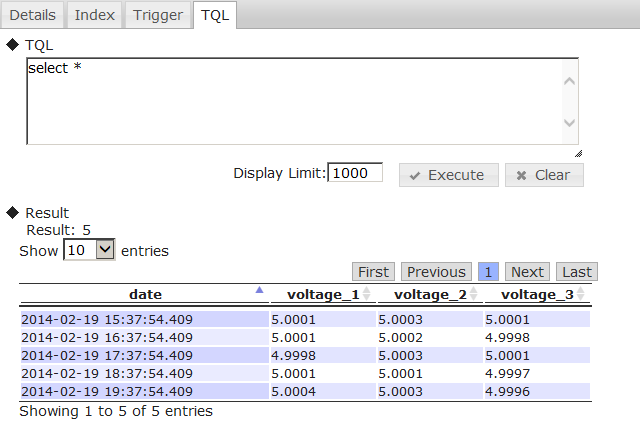Click the Display Limit input field
This screenshot has height=440, width=640.
point(355,173)
